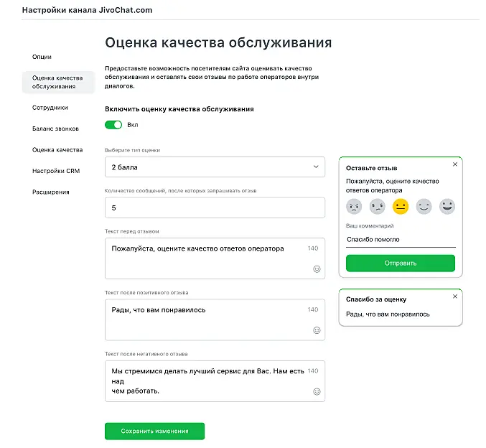
Task: Switch to 'Настройки CRM' section
Action: (x=56, y=171)
